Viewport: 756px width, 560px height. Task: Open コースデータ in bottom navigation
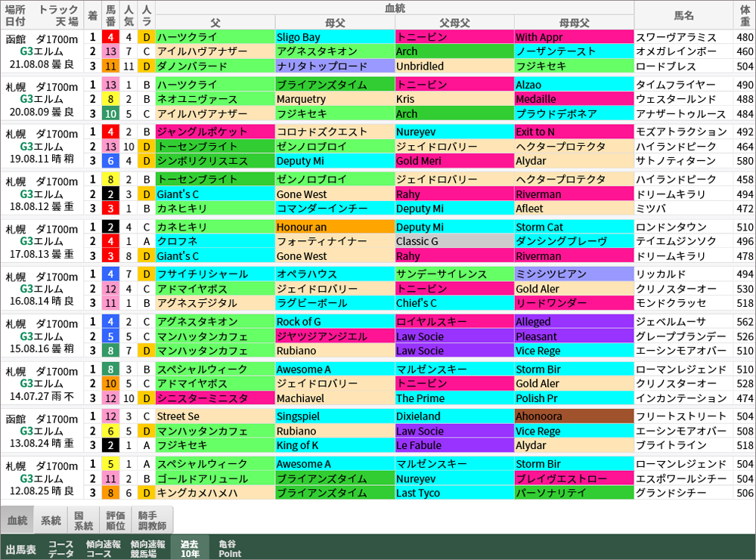tap(60, 549)
